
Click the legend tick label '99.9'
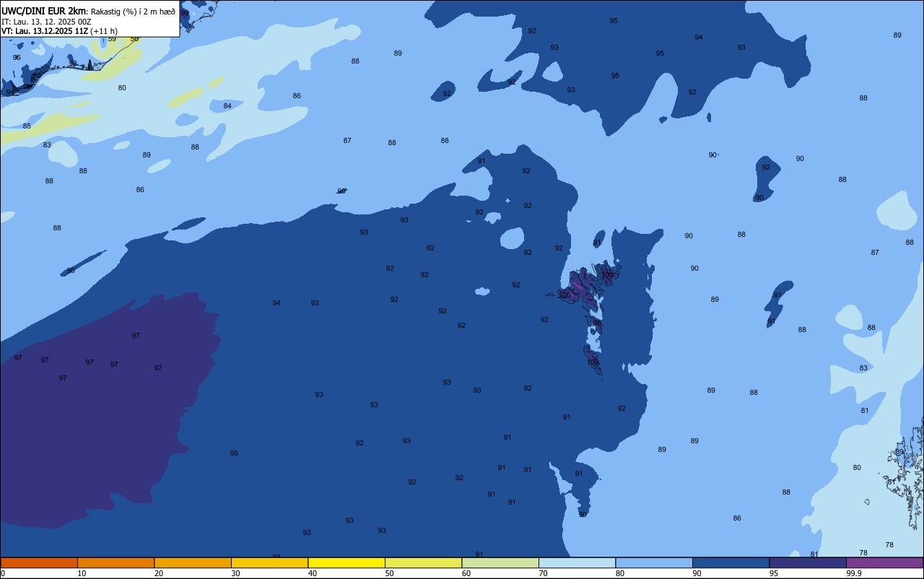pos(854,573)
